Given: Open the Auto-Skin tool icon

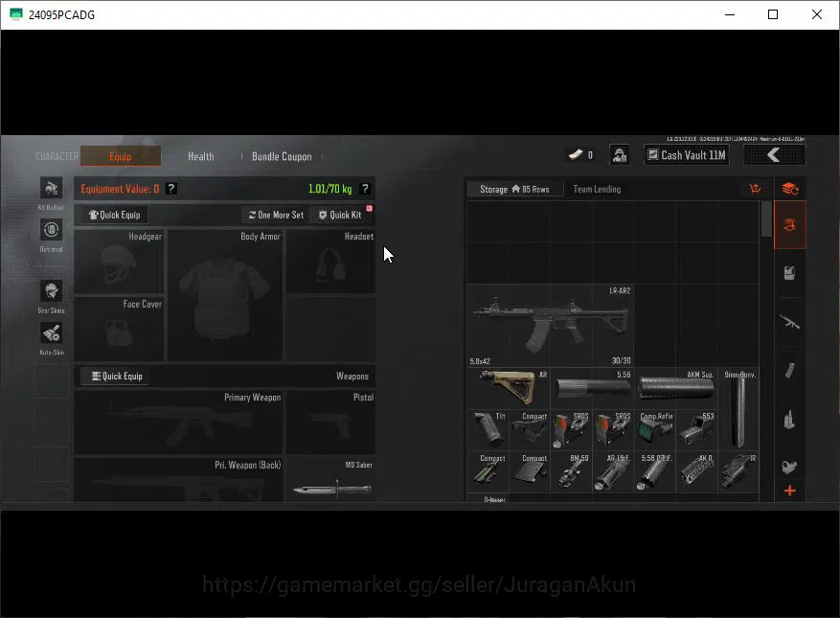Looking at the screenshot, I should coord(51,332).
